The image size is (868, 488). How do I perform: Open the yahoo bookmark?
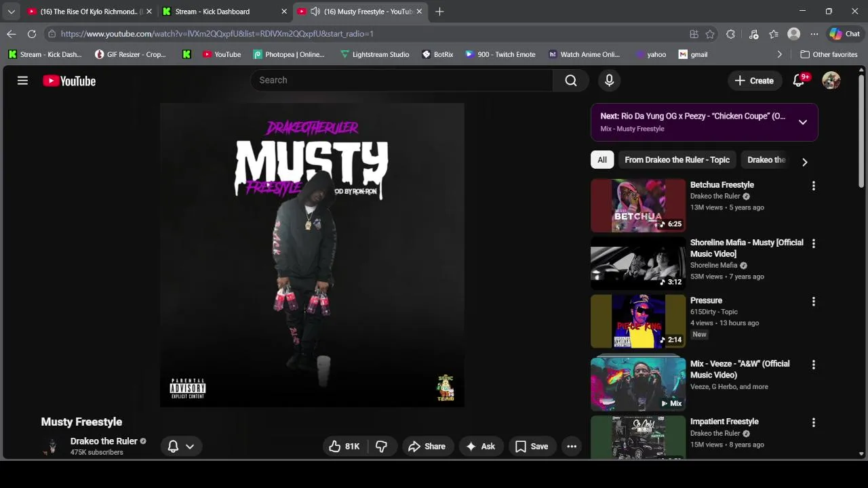point(650,54)
